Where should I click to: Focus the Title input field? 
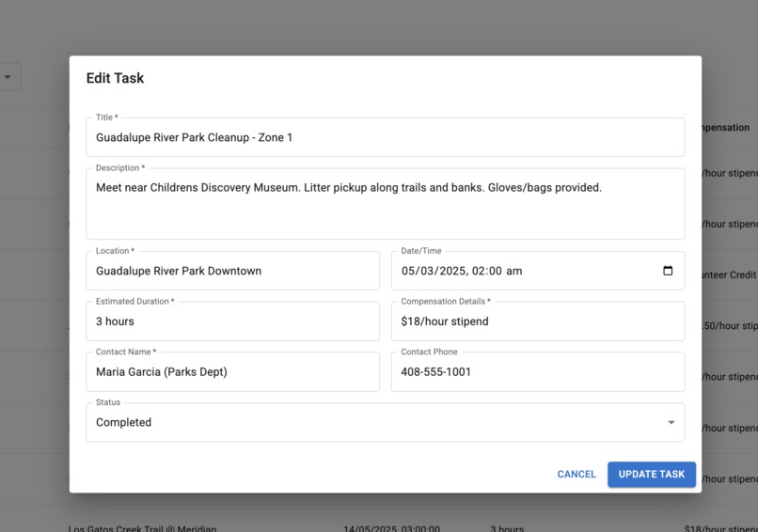pos(386,137)
